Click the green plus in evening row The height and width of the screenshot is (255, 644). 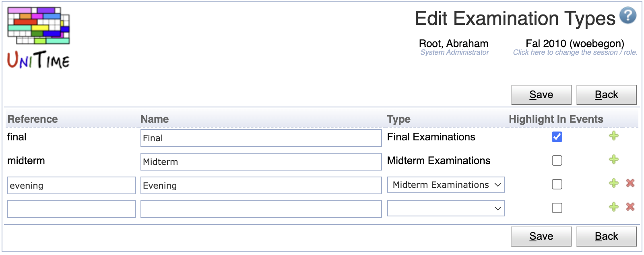click(x=613, y=183)
